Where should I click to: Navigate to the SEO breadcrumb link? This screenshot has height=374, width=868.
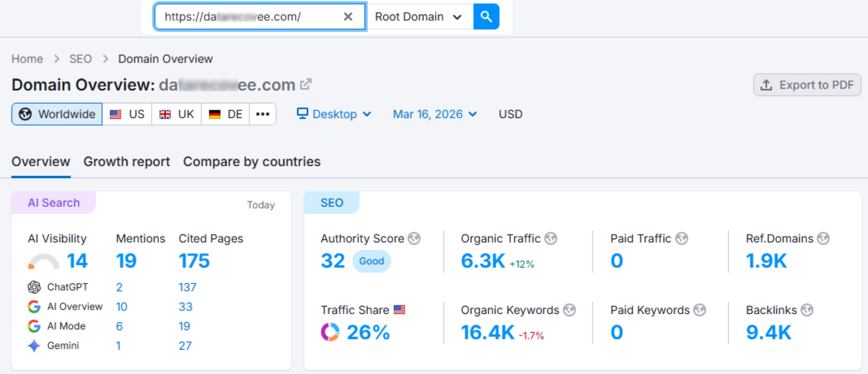coord(80,59)
